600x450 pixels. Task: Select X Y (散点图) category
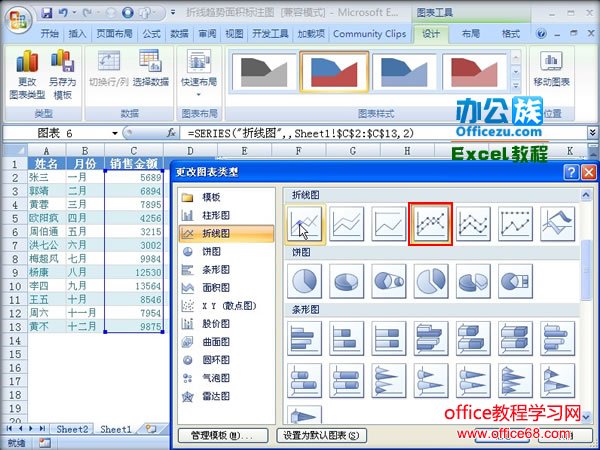pyautogui.click(x=227, y=306)
